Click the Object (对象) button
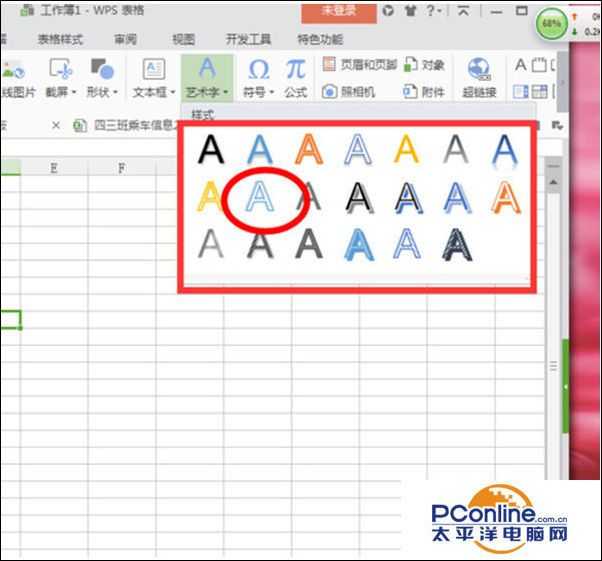The width and height of the screenshot is (602, 561). pyautogui.click(x=423, y=65)
